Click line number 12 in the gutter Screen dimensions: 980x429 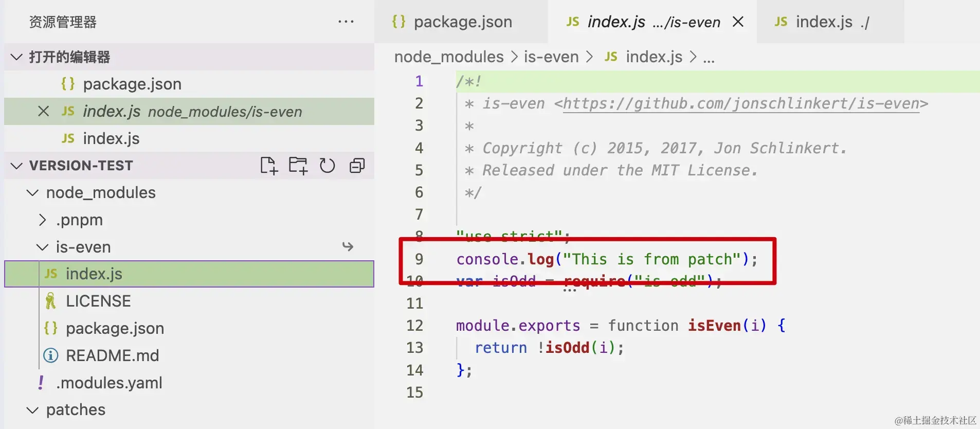point(415,326)
